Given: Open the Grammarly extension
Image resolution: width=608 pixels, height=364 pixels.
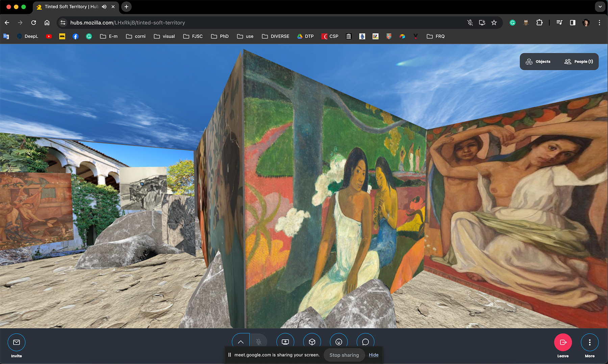Looking at the screenshot, I should tap(512, 23).
